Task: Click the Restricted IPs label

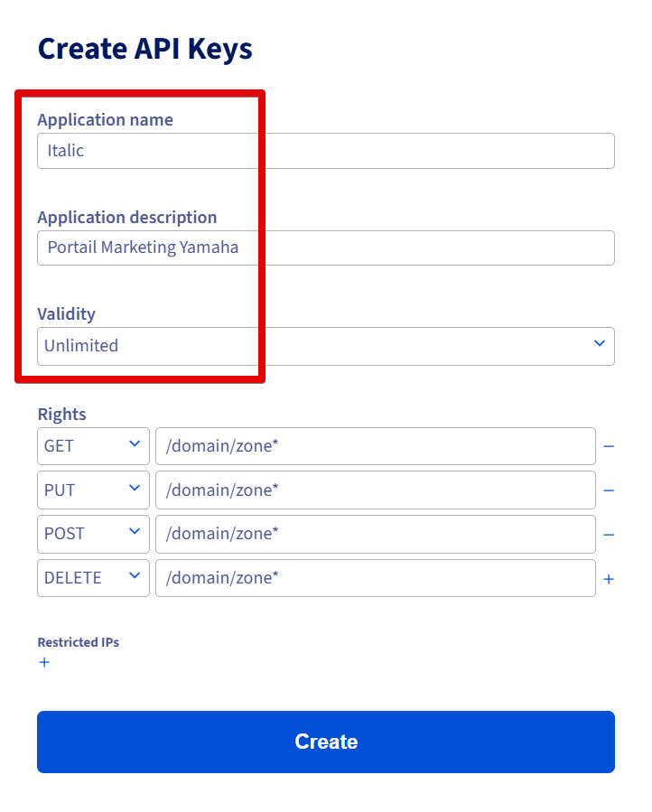Action: 78,642
